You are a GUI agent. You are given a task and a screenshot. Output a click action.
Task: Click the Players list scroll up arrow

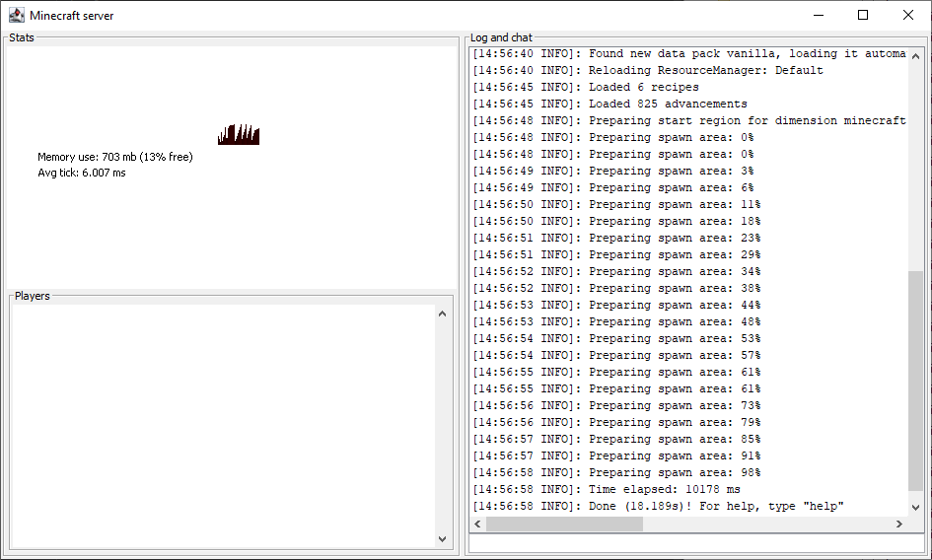tap(442, 314)
